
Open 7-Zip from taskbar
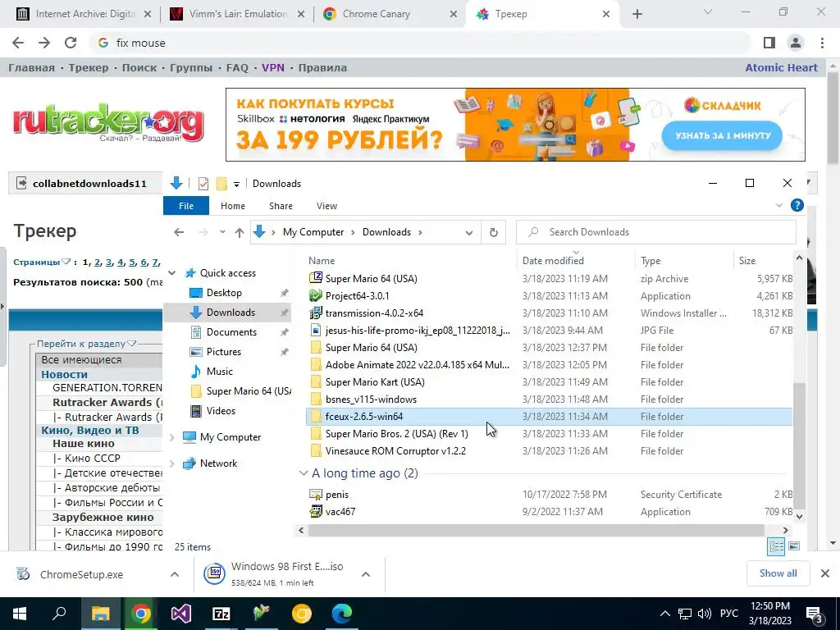[221, 614]
